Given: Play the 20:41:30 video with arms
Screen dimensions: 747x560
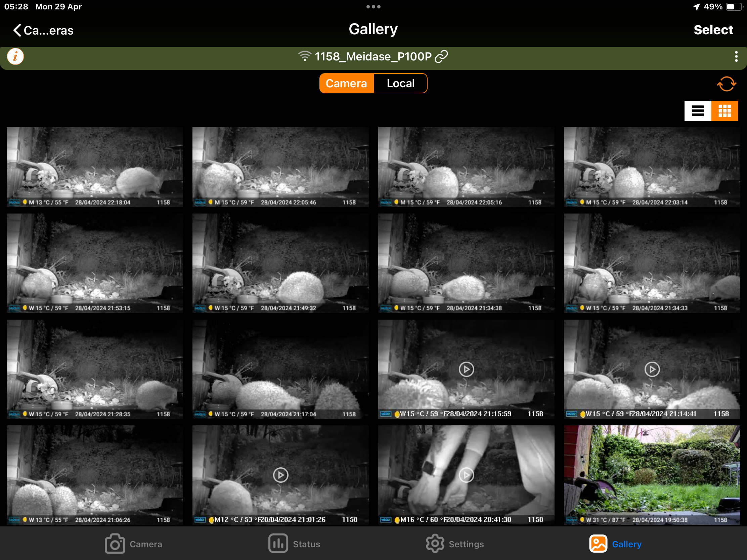Looking at the screenshot, I should tap(466, 475).
